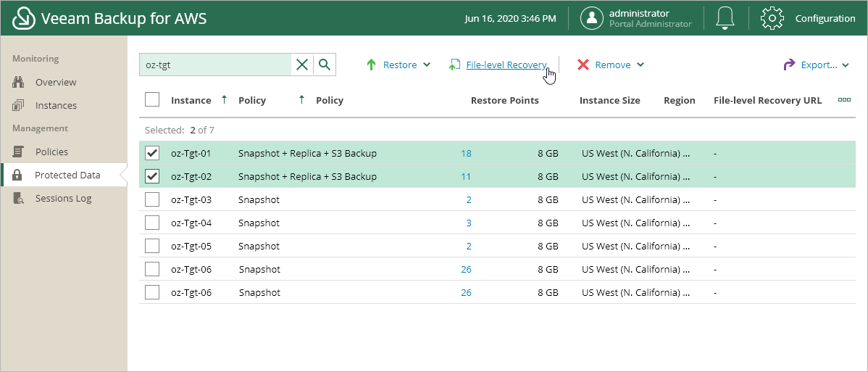The height and width of the screenshot is (372, 868).
Task: Click sort arrow before second Policy column
Action: [x=301, y=100]
